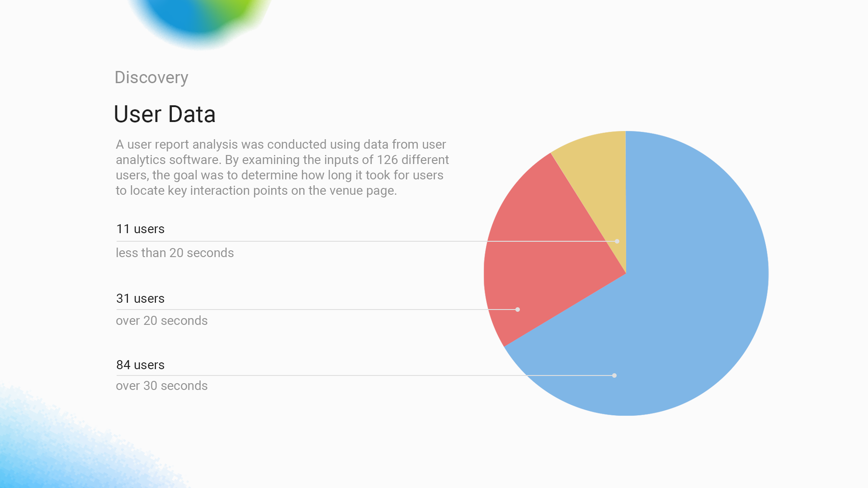Select the "31 users" label
The image size is (868, 488).
point(140,299)
